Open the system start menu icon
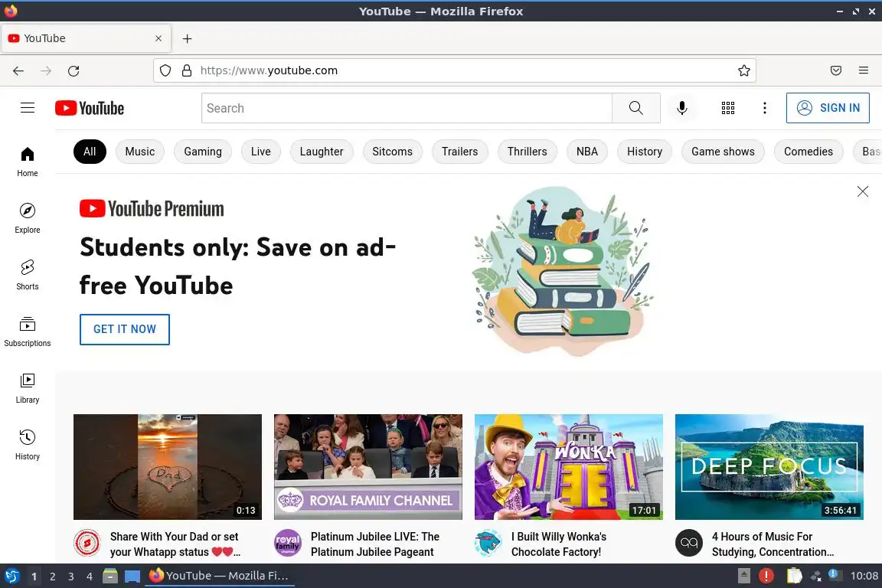 11,577
